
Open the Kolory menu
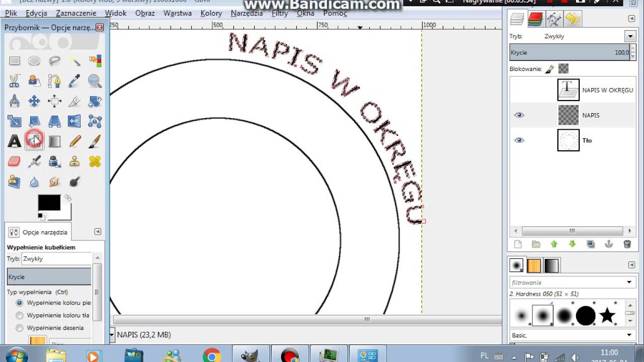point(211,13)
